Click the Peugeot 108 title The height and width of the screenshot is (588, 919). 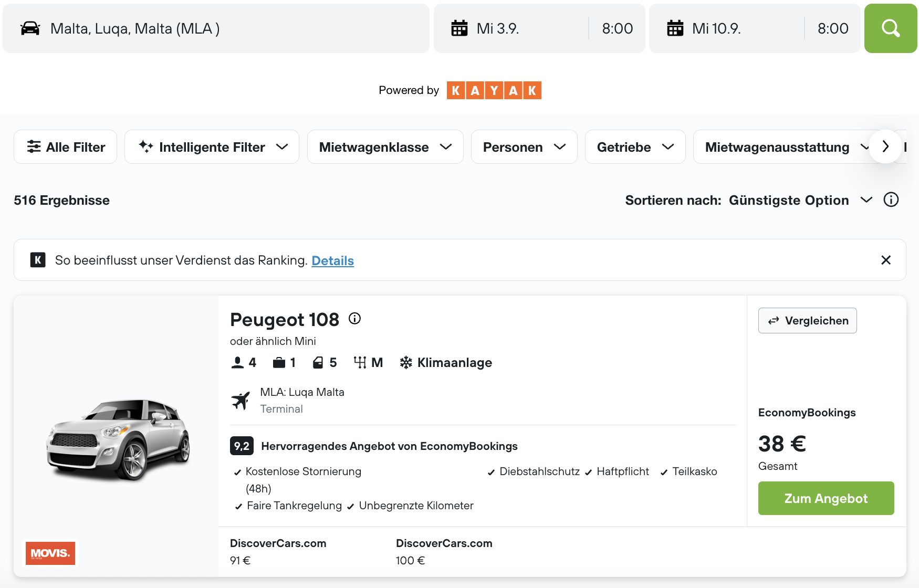tap(285, 320)
